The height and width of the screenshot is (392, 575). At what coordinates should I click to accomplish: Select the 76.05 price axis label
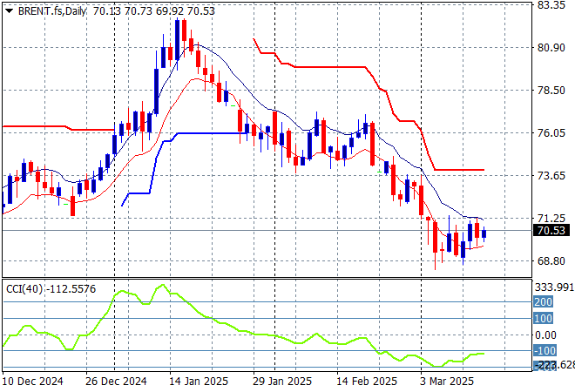coord(551,132)
